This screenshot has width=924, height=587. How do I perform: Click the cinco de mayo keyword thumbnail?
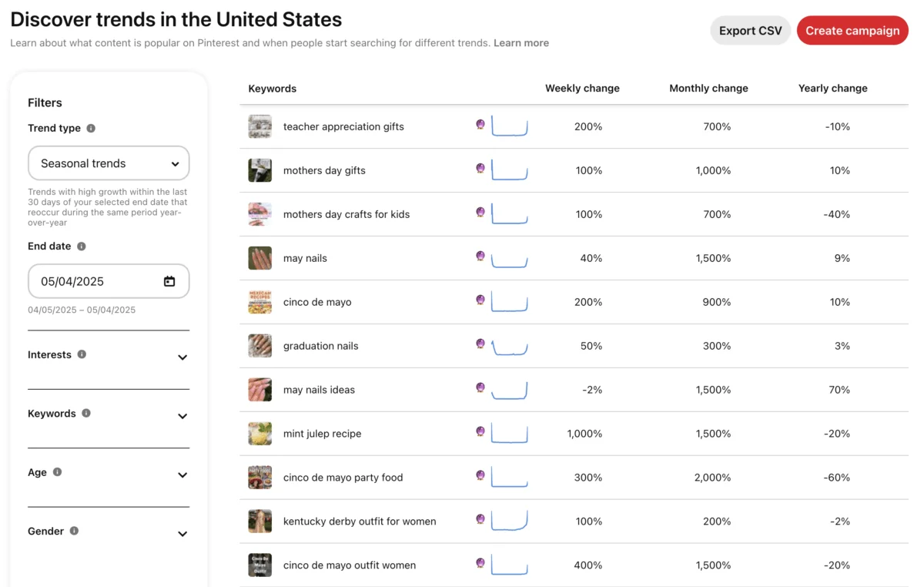tap(259, 302)
